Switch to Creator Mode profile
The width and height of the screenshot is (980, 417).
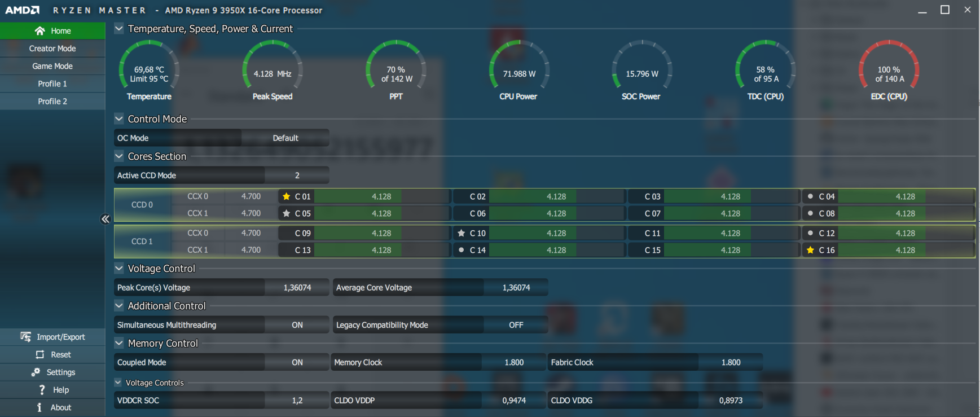coord(52,49)
